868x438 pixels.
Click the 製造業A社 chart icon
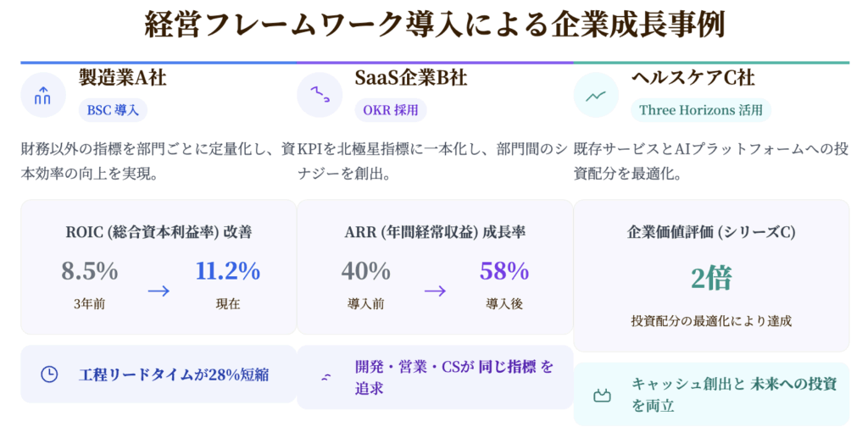pyautogui.click(x=42, y=95)
